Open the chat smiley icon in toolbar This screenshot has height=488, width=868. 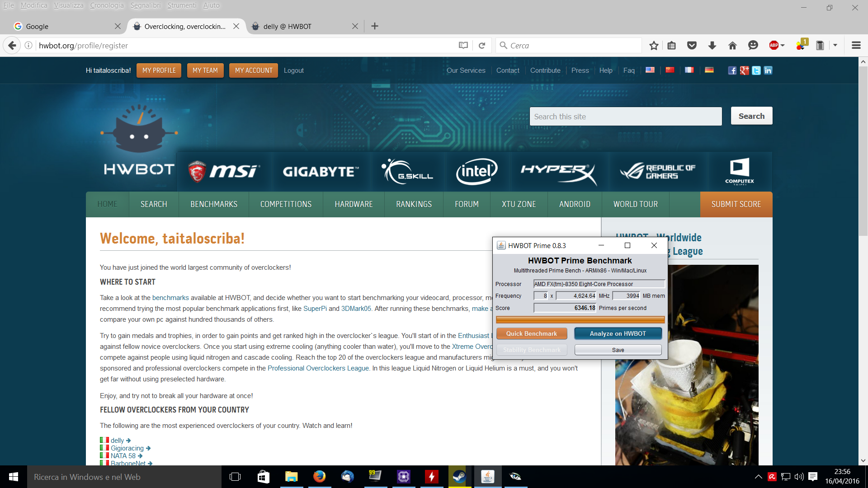(x=753, y=45)
